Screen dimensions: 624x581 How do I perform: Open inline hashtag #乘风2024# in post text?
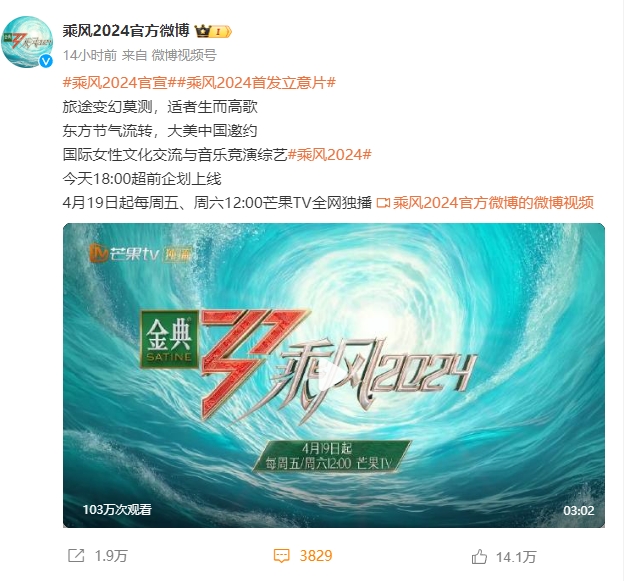[330, 154]
